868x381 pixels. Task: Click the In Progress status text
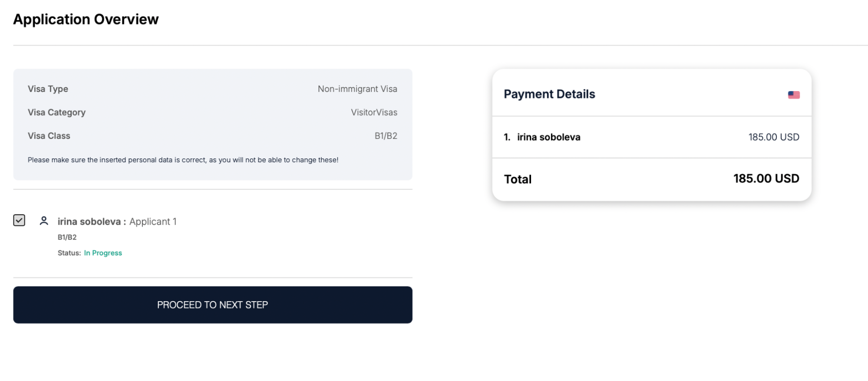103,253
